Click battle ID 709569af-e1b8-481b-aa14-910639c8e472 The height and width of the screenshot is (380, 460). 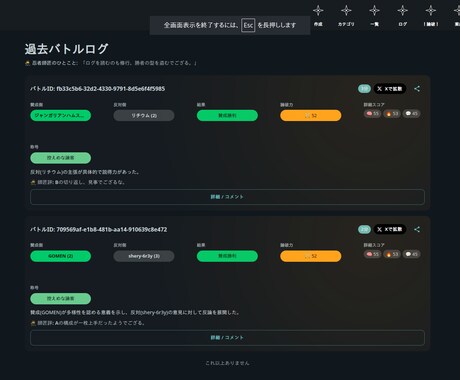(98, 229)
